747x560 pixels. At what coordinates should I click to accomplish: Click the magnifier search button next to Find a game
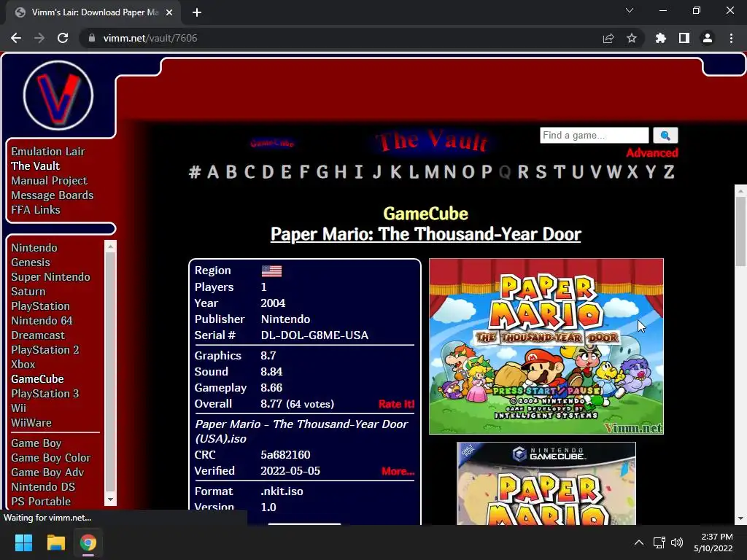[x=665, y=135]
